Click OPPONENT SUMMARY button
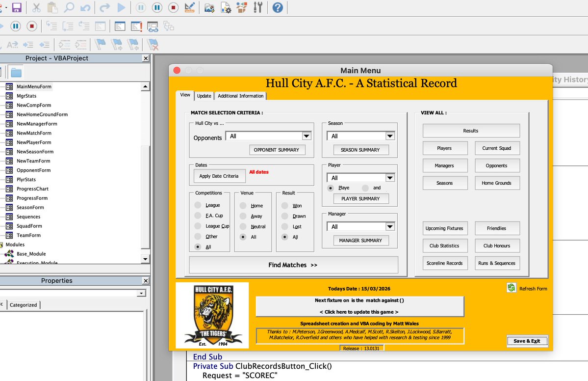 277,150
